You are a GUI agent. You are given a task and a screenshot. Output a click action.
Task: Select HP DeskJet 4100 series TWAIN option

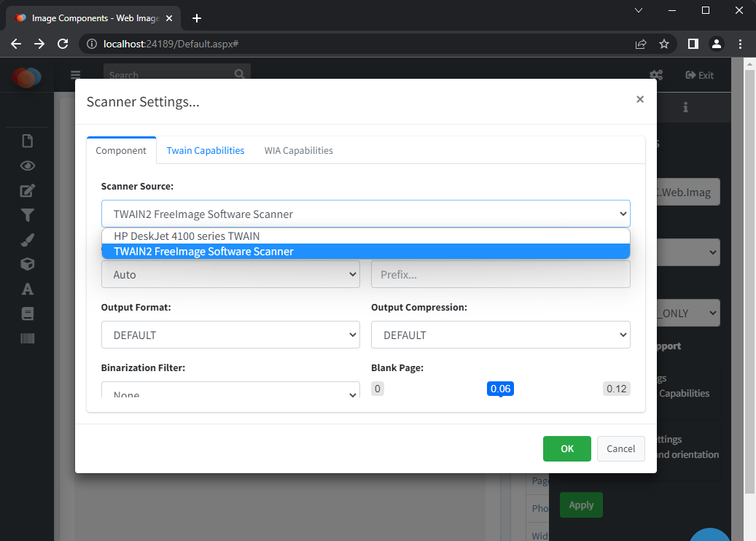point(366,236)
